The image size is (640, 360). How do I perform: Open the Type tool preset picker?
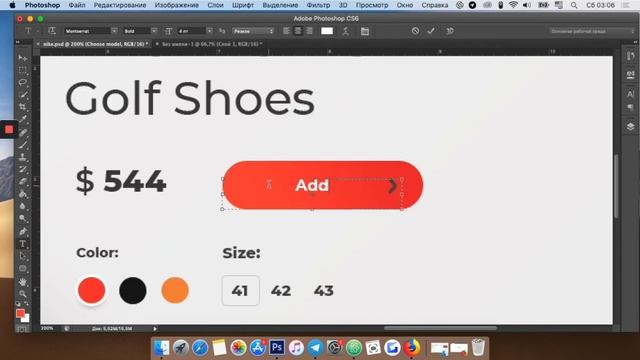pos(31,31)
